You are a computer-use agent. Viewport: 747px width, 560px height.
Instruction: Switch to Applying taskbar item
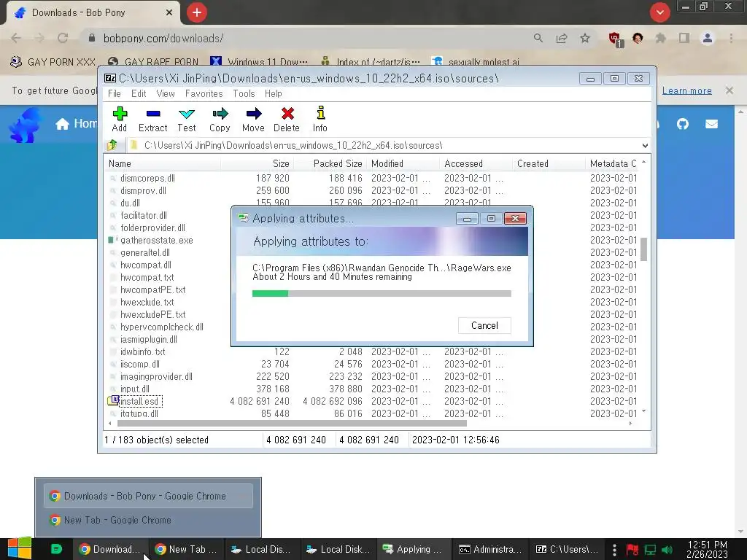tap(414, 549)
